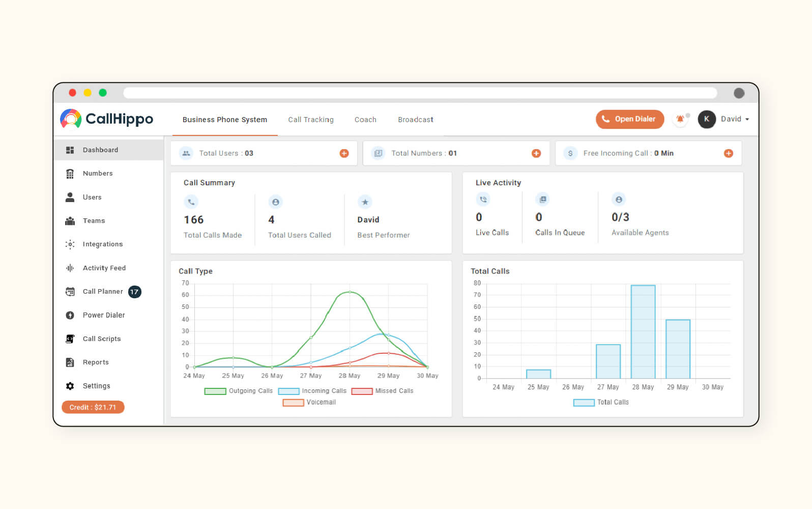
Task: Open Teams in the sidebar
Action: 108,221
